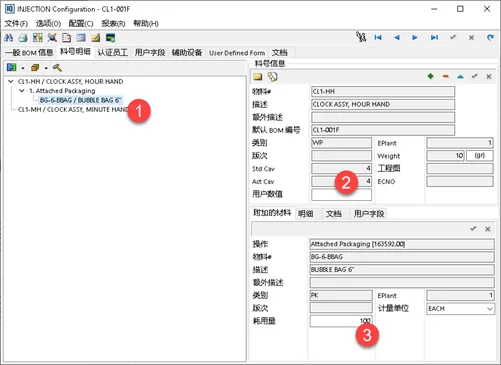This screenshot has height=365, width=501.
Task: Click the (gr) weight unit box
Action: (x=480, y=155)
